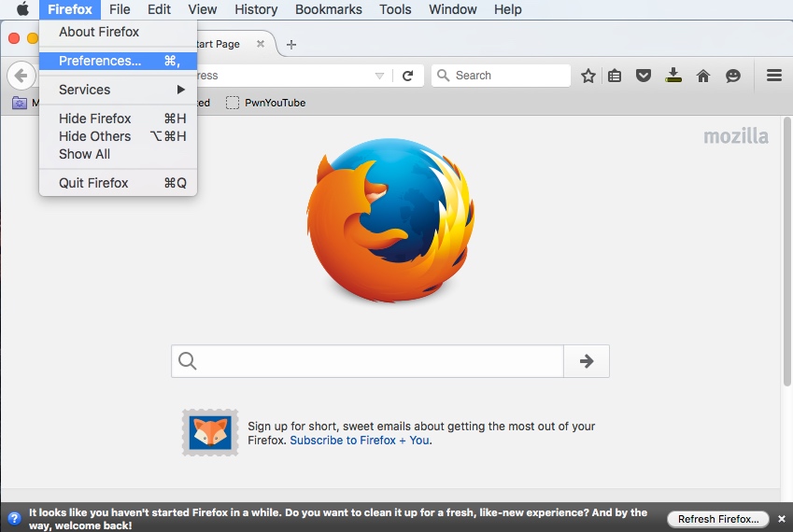Open the PwnYouTube bookmark label

coord(276,103)
